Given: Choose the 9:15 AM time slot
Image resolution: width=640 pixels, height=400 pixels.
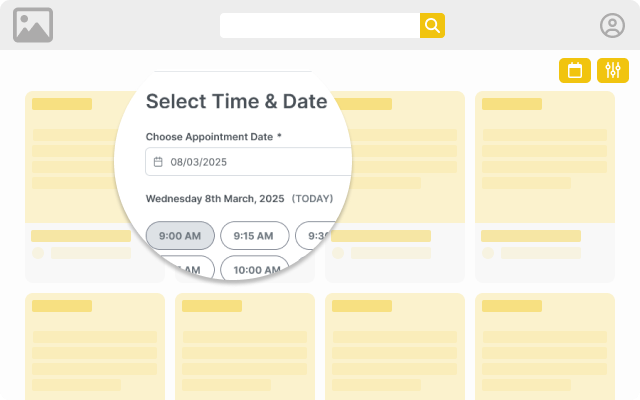Looking at the screenshot, I should 254,236.
